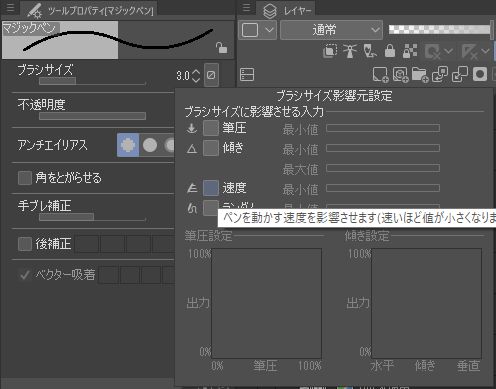Expand the mask options dropdown arrow
The image size is (496, 389).
[449, 52]
